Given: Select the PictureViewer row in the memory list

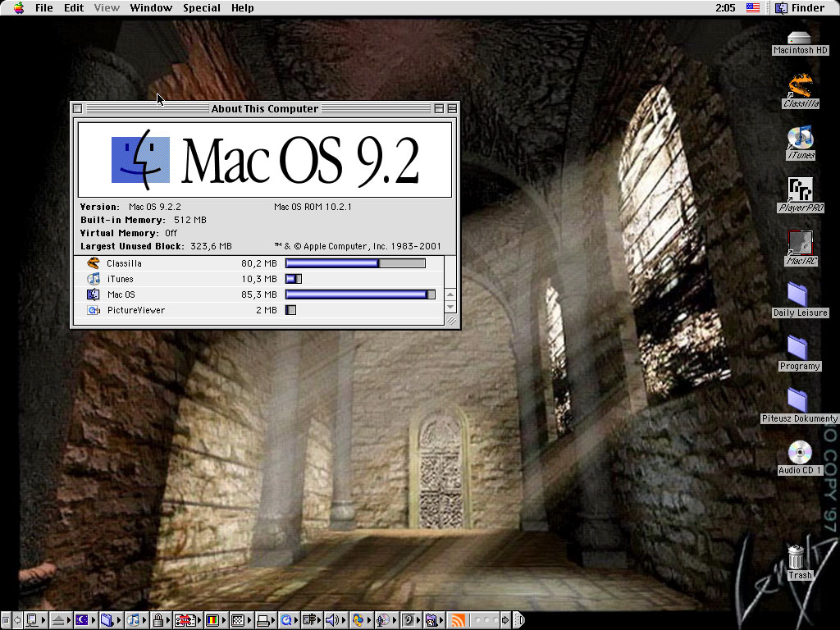Looking at the screenshot, I should pos(258,309).
